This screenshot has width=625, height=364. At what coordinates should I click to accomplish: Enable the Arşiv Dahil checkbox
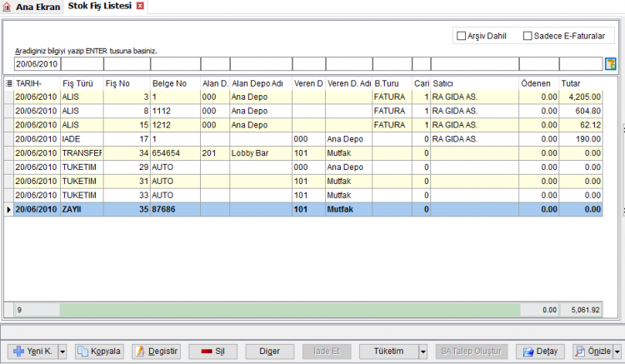click(x=461, y=36)
